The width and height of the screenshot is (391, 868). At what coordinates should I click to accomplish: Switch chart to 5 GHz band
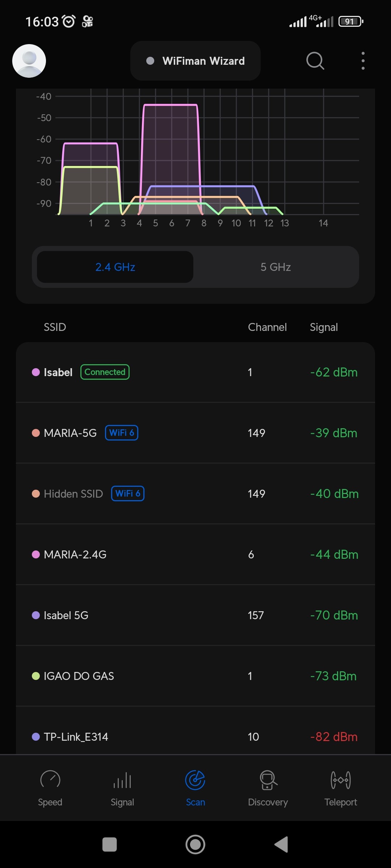[x=276, y=267]
